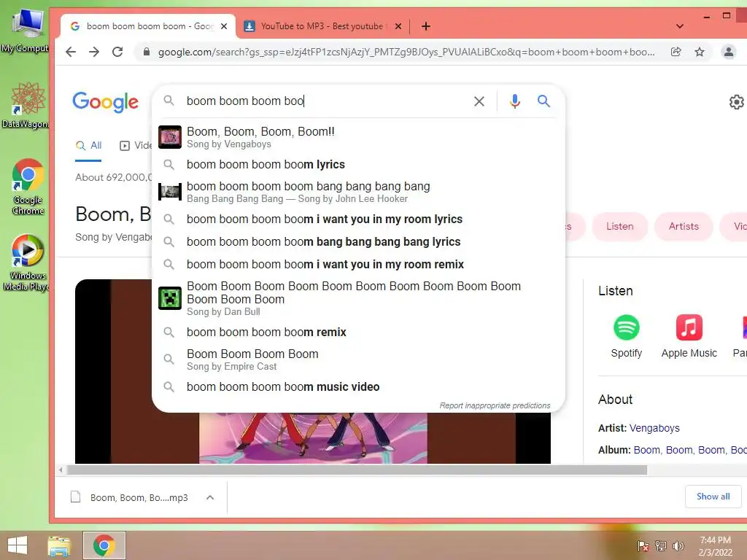Image resolution: width=747 pixels, height=560 pixels.
Task: Open the album Boom, Boom, Boom link
Action: [x=690, y=451]
